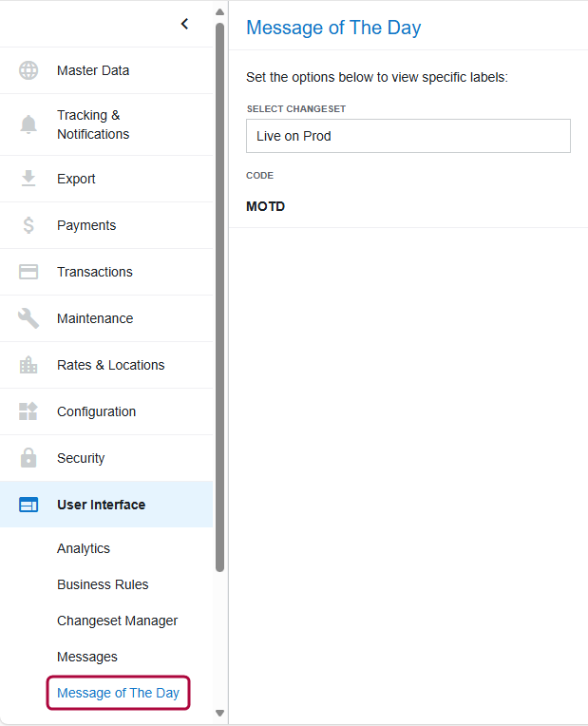The height and width of the screenshot is (726, 588).
Task: Open the Select Changeset dropdown
Action: click(408, 136)
